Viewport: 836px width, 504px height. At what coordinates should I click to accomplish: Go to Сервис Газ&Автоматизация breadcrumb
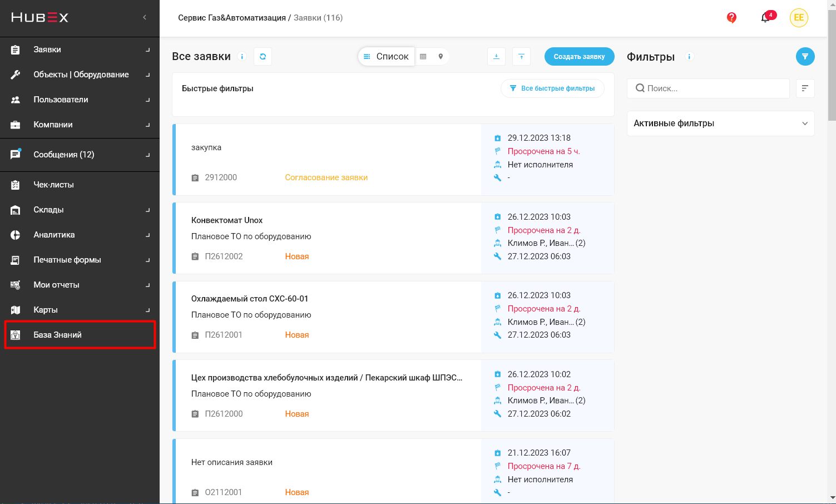point(232,18)
